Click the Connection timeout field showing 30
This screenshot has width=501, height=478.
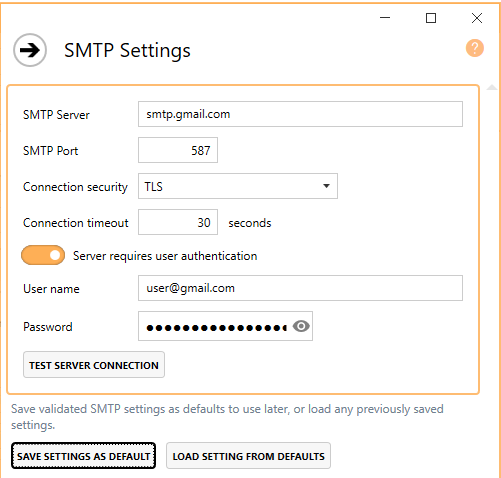pyautogui.click(x=178, y=222)
